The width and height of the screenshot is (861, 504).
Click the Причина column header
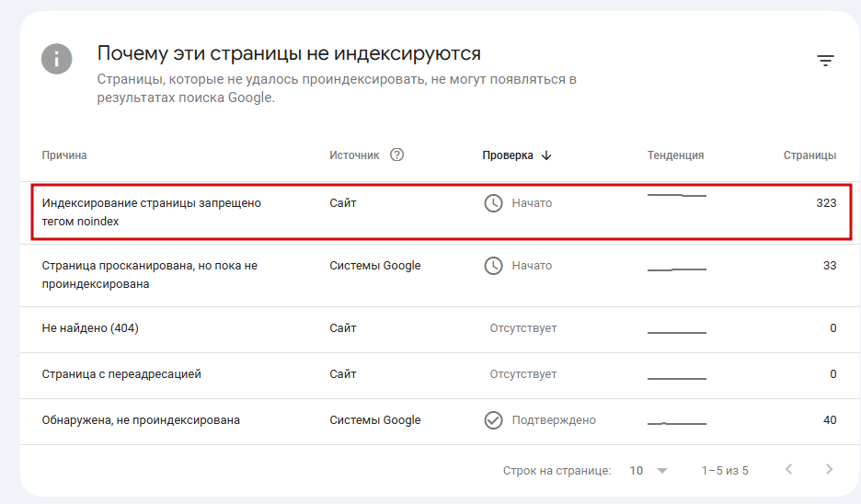coord(64,155)
